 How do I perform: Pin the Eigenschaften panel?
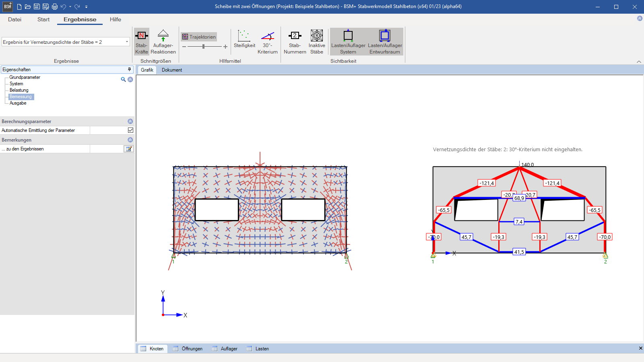129,70
